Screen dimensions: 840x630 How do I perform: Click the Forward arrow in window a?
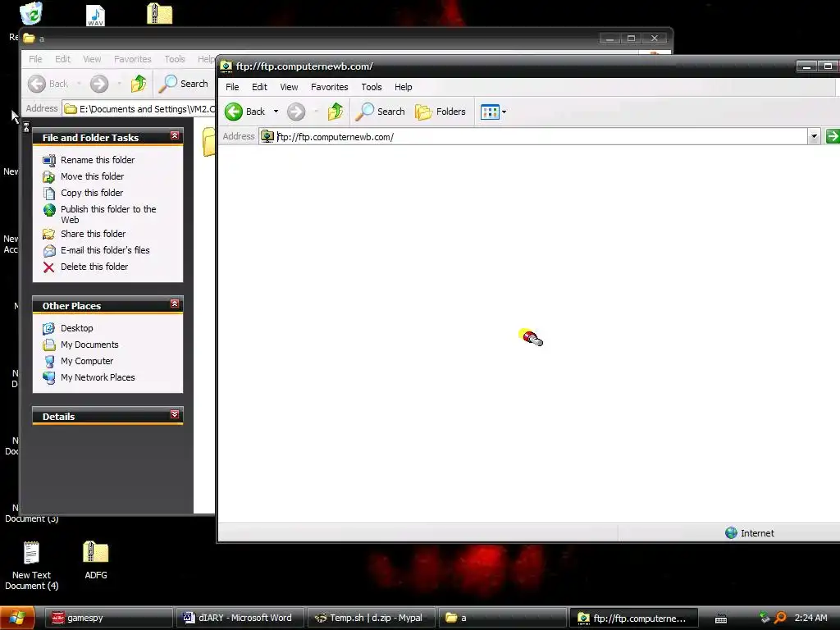(99, 84)
